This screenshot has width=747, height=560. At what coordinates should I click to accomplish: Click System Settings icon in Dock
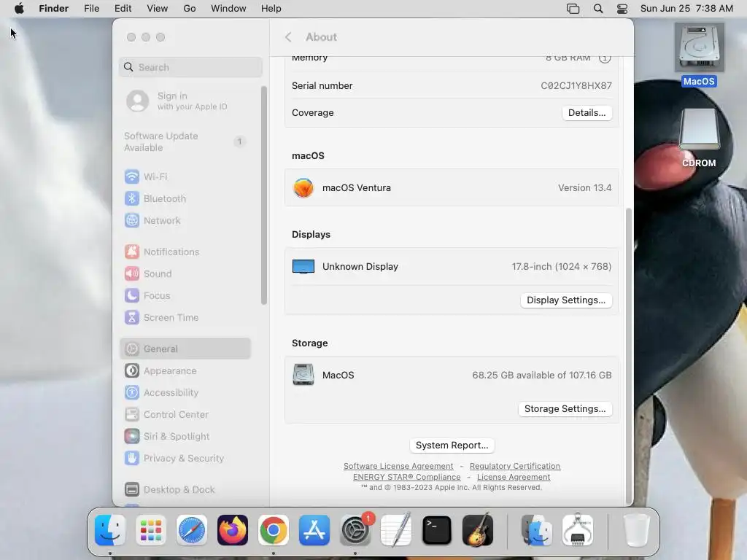click(x=355, y=530)
